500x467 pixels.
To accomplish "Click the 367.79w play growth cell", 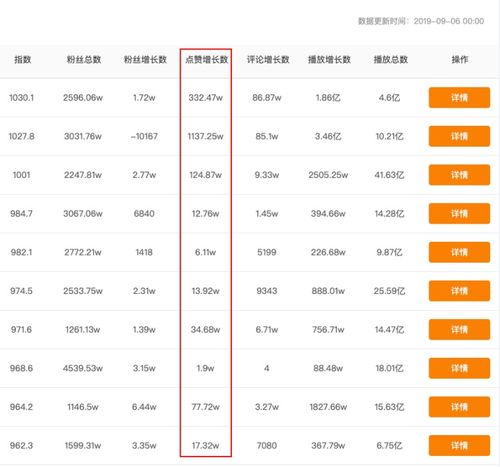I will (x=328, y=446).
